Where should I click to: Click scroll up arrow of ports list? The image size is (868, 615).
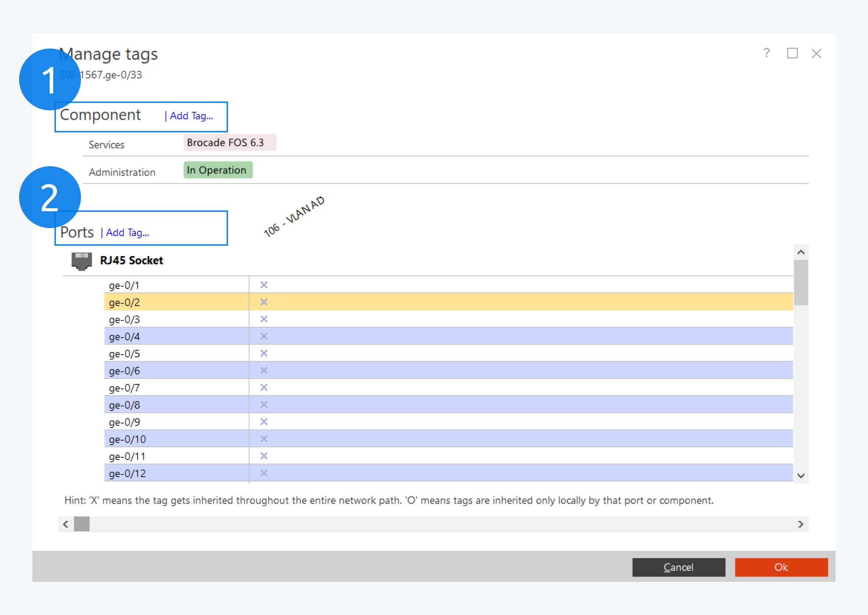[801, 252]
